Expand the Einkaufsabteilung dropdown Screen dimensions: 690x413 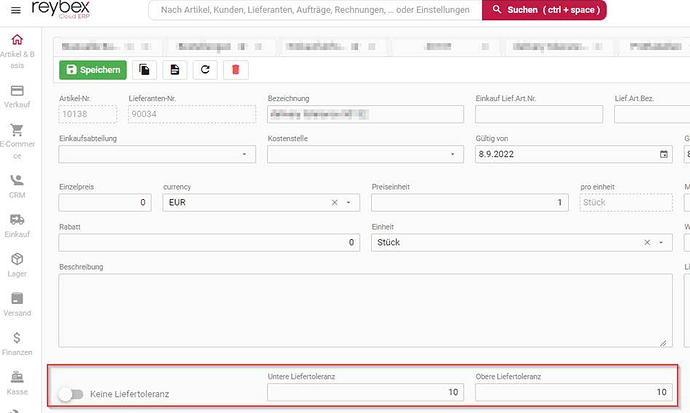click(245, 155)
